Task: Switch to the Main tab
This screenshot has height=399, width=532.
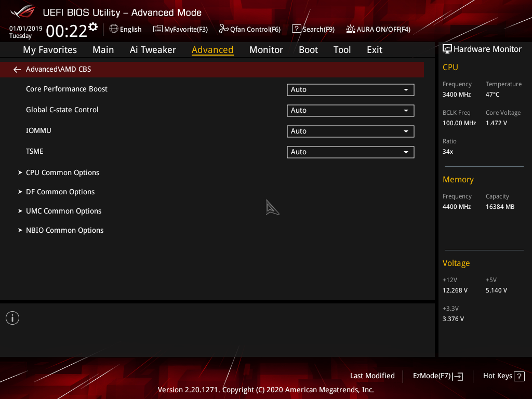Action: (103, 50)
